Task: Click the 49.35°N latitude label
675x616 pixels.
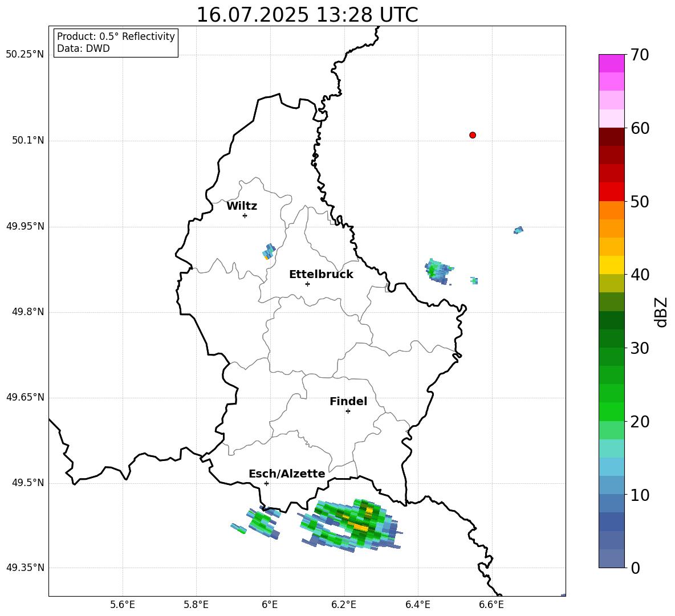Action: 25,568
